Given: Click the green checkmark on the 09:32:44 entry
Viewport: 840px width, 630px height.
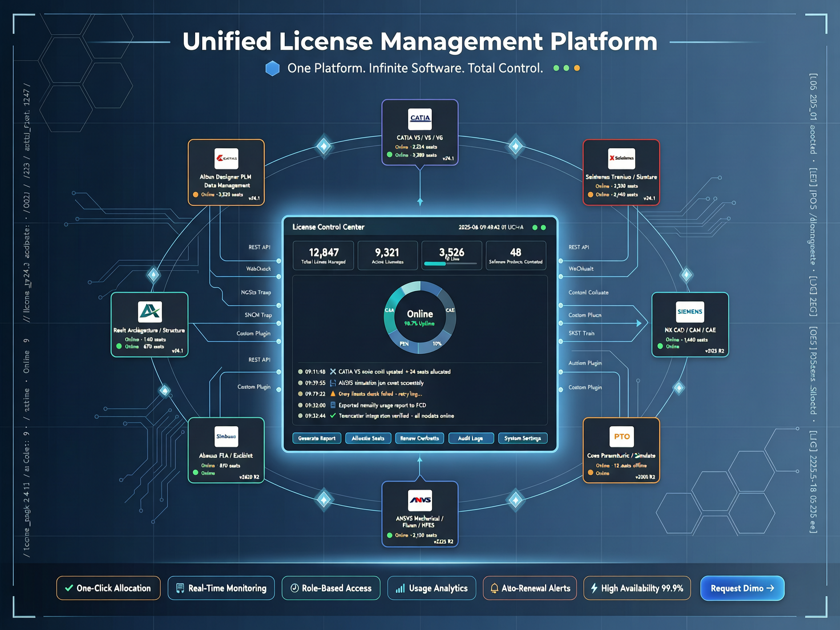Looking at the screenshot, I should (x=333, y=415).
